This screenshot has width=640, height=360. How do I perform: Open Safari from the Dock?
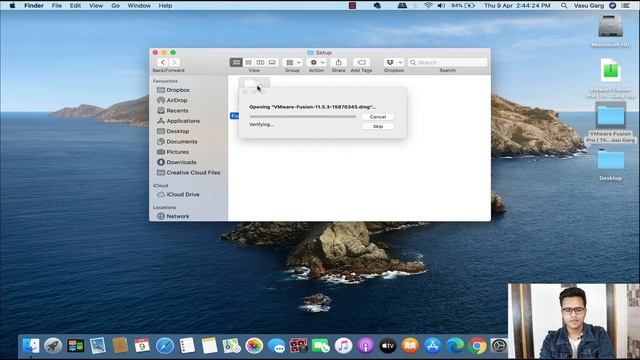pyautogui.click(x=165, y=346)
